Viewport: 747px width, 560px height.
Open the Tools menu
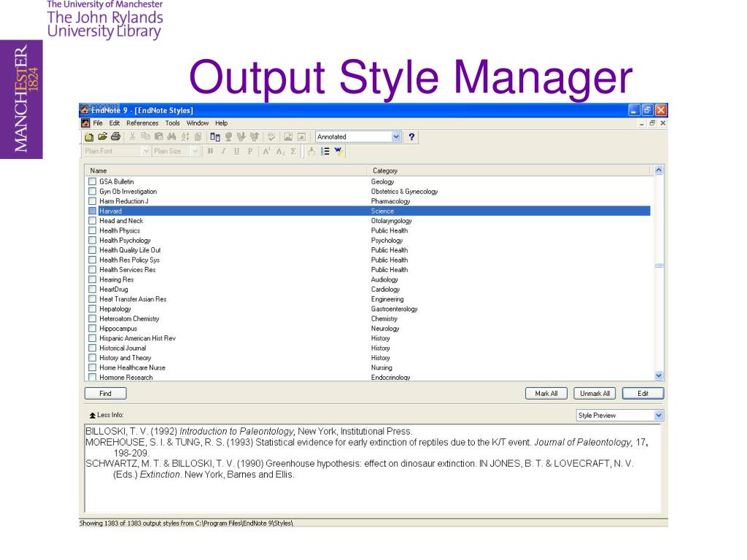tap(172, 123)
